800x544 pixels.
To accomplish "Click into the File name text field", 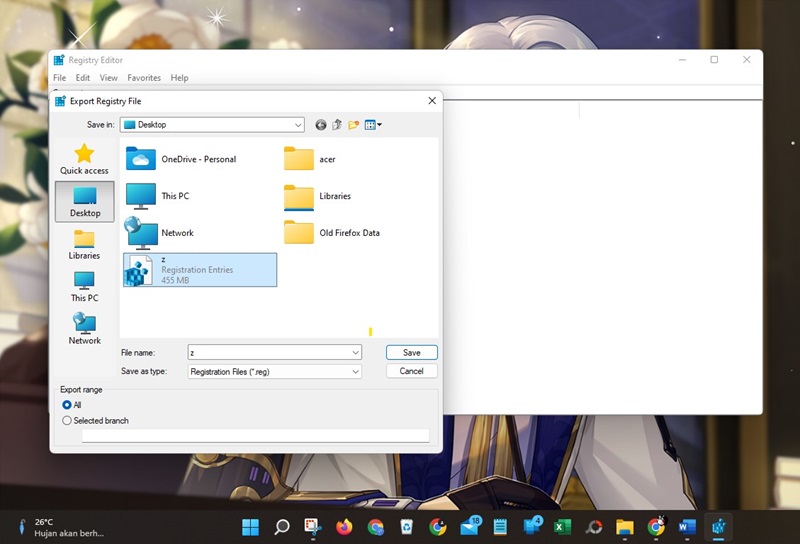I will click(x=269, y=353).
